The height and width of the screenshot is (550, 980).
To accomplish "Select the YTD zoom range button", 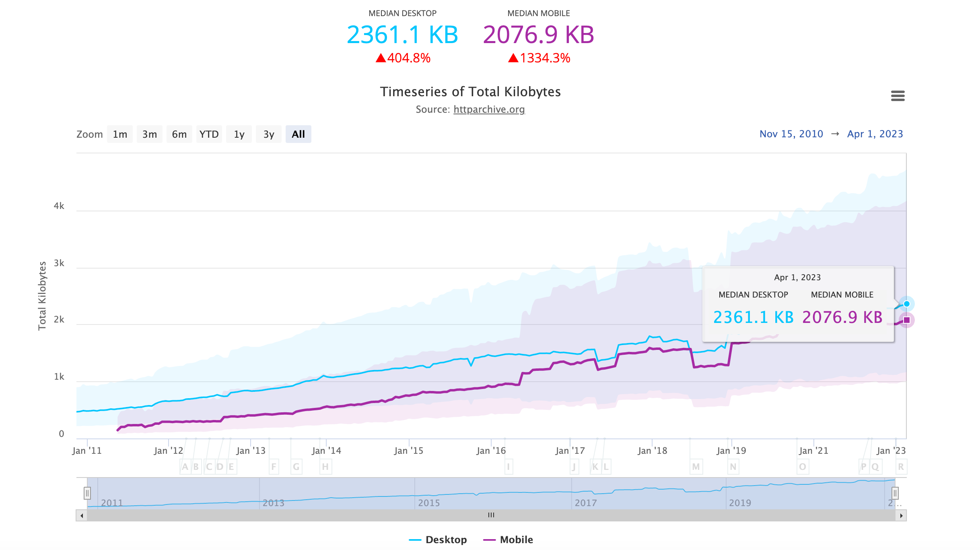I will (x=209, y=134).
